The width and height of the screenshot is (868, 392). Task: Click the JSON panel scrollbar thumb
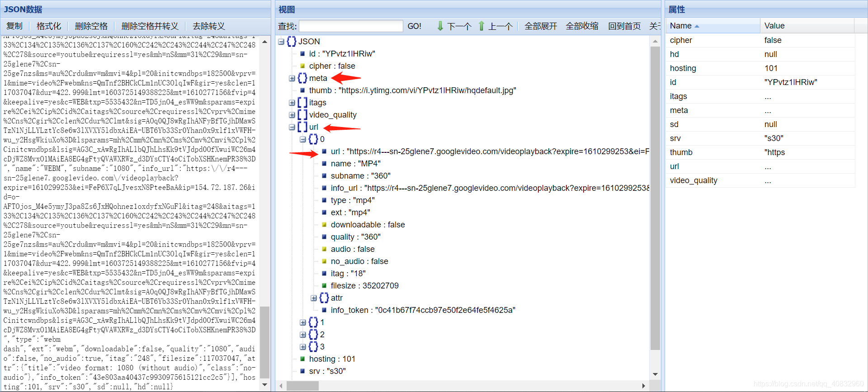pyautogui.click(x=265, y=342)
